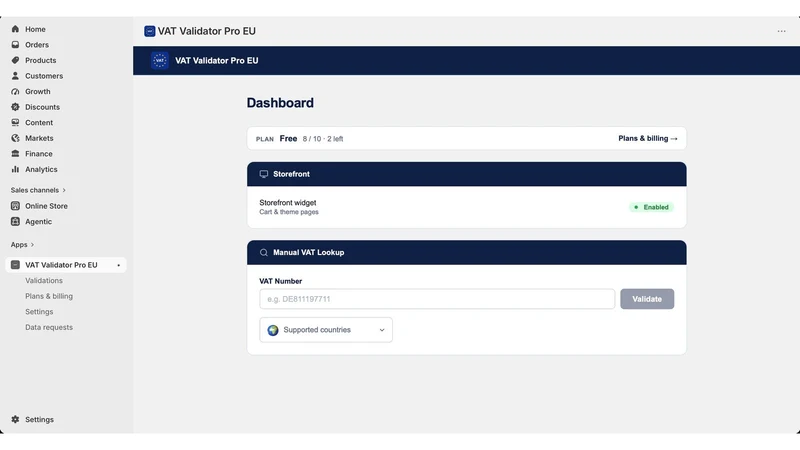This screenshot has height=450, width=800.
Task: Click the Storefront section header text
Action: pos(291,174)
